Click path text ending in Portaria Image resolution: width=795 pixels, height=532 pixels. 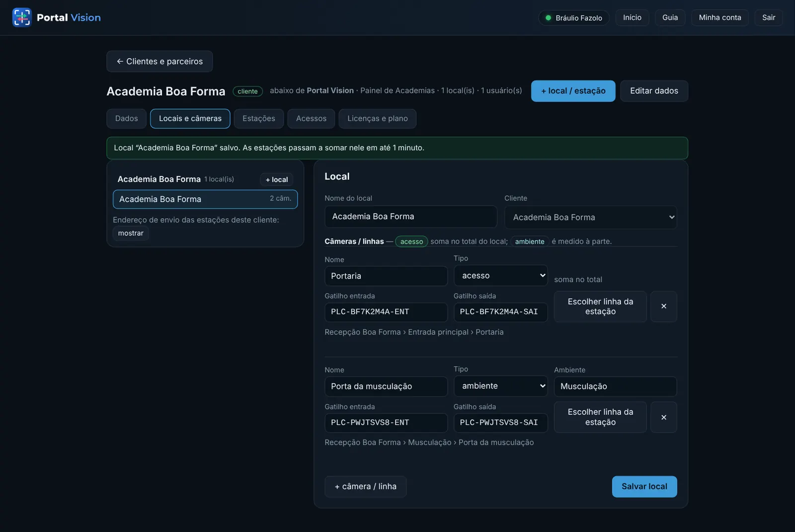tap(414, 332)
